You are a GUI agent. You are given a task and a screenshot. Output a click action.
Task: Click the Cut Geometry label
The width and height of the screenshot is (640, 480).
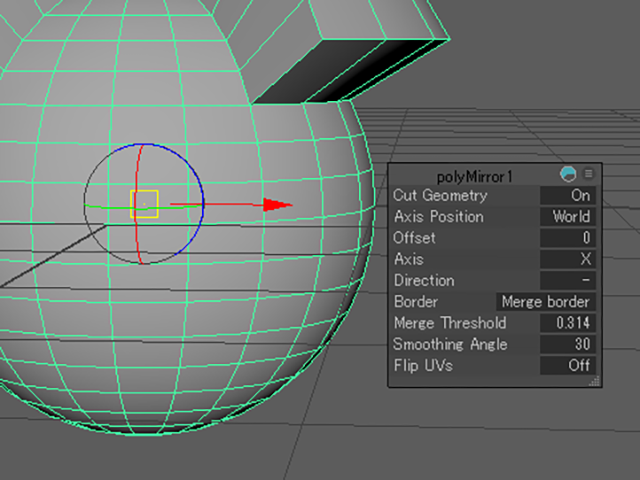click(x=440, y=196)
